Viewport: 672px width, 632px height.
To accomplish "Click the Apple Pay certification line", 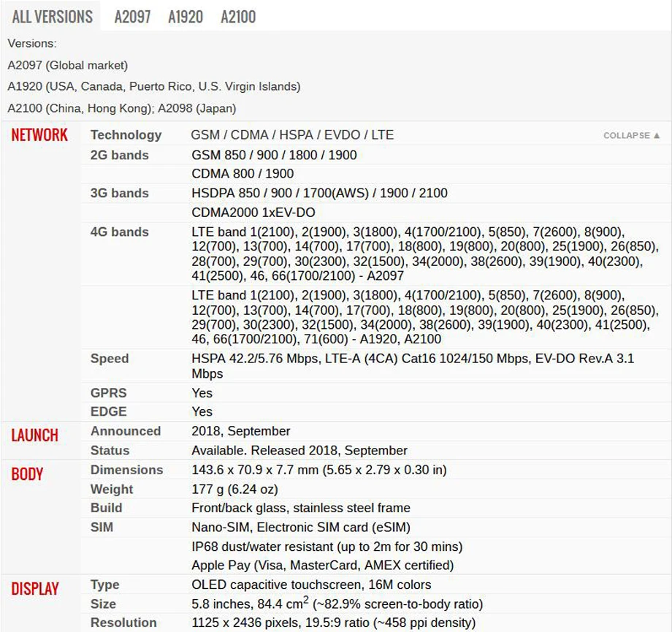I will [322, 565].
